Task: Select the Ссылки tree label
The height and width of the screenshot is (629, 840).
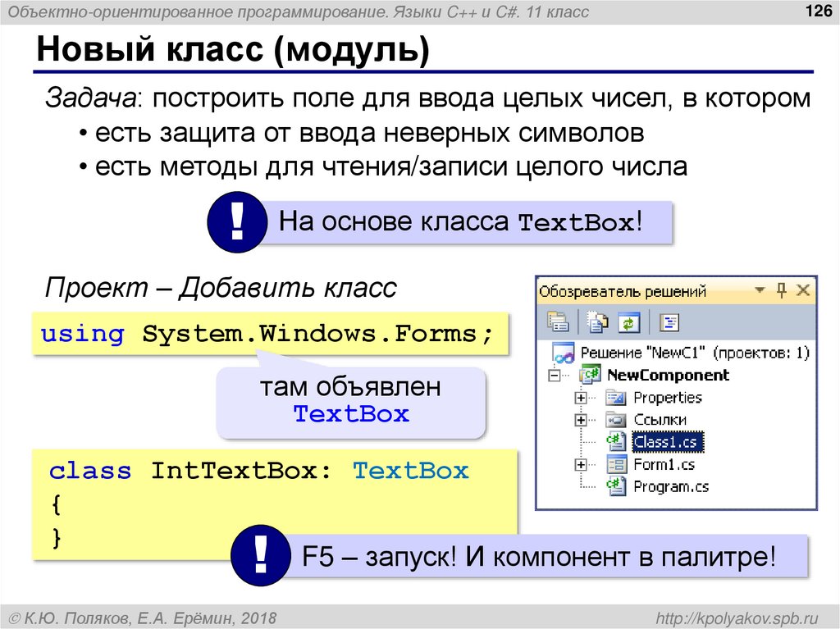Action: tap(660, 420)
